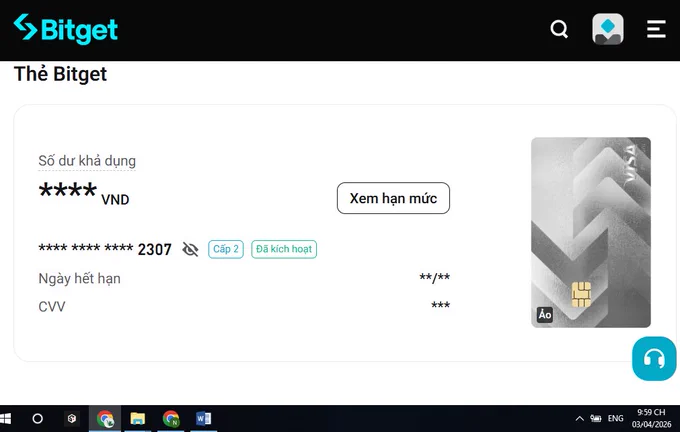
Task: Click the Bitget logo
Action: (x=65, y=29)
